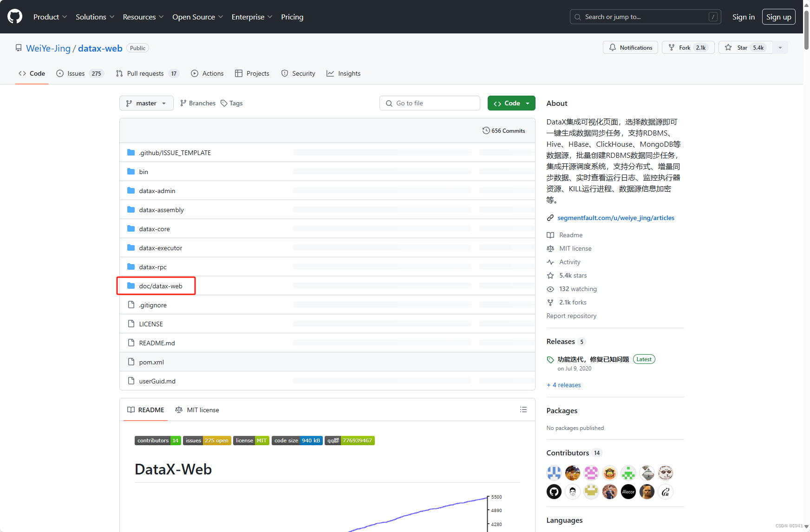The image size is (810, 532).
Task: Open the .github/ISSUE_TEMPLATE folder
Action: pos(175,153)
